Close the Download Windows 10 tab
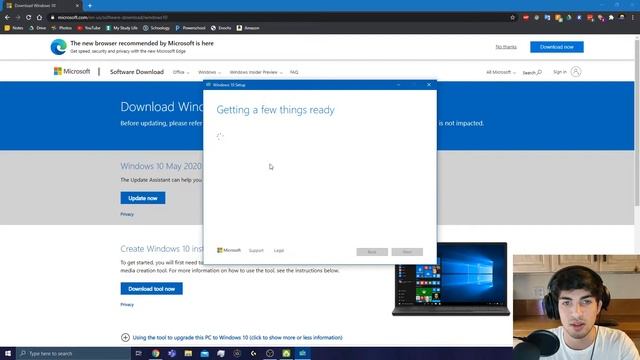This screenshot has width=640, height=360. point(77,6)
